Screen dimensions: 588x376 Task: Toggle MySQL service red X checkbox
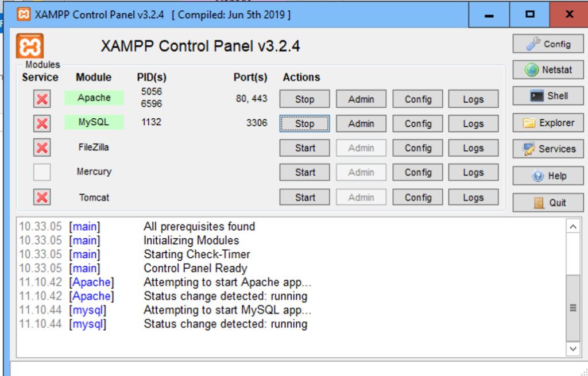point(42,123)
